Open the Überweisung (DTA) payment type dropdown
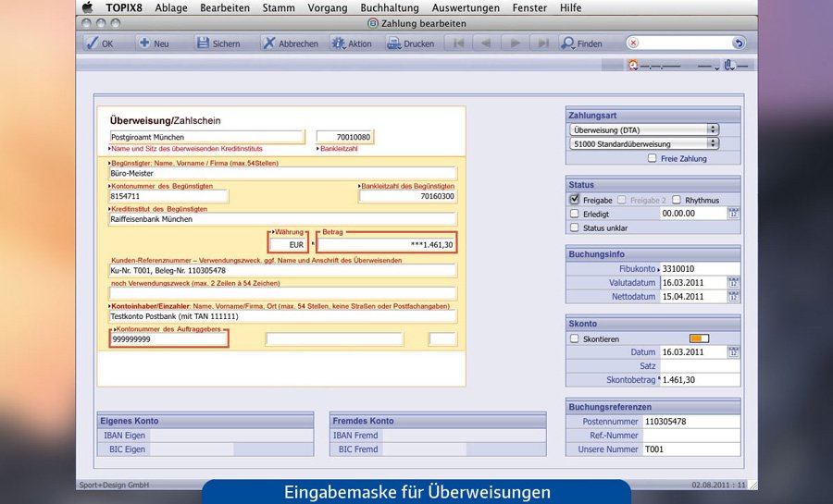 click(644, 129)
